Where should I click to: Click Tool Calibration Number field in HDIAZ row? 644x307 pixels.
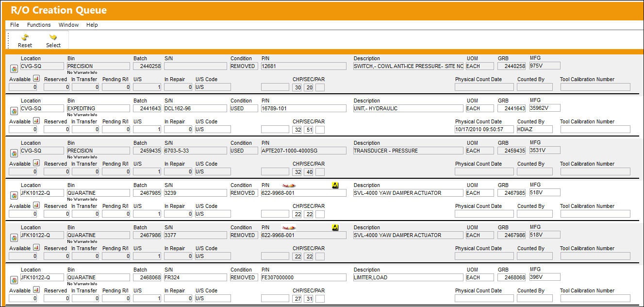click(x=595, y=129)
